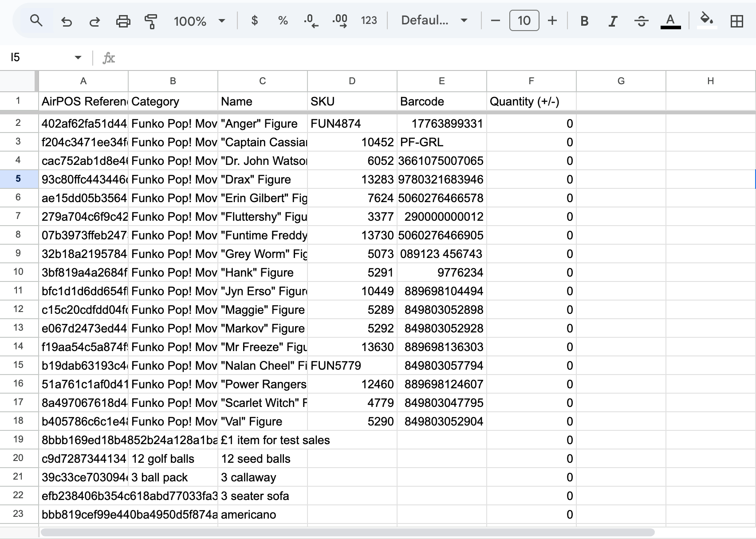Viewport: 756px width, 539px height.
Task: Toggle italic formatting
Action: [613, 21]
